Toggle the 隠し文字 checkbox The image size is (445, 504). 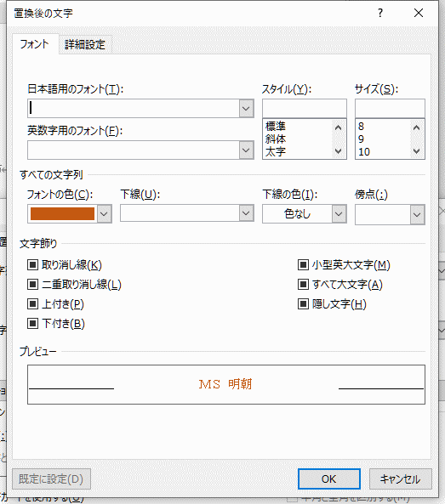pyautogui.click(x=303, y=303)
